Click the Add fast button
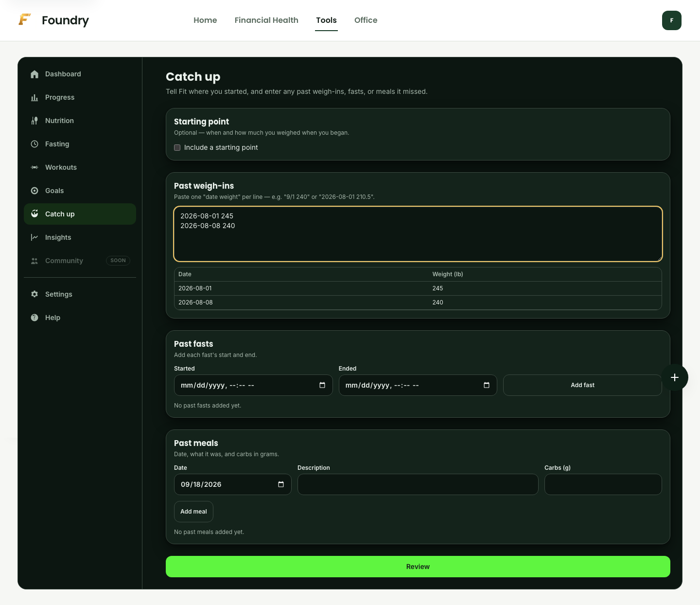This screenshot has width=700, height=605. point(582,385)
